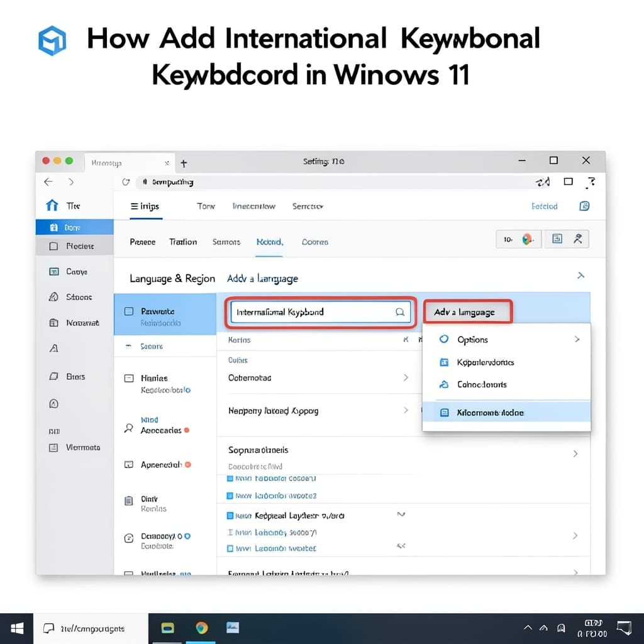
Task: Select Saoors in the left panel
Action: (x=165, y=347)
